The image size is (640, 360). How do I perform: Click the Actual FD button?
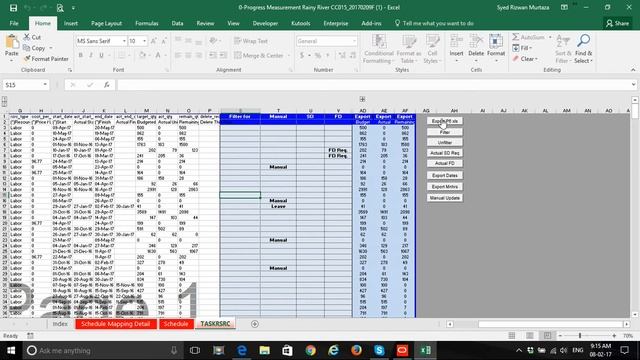[444, 163]
